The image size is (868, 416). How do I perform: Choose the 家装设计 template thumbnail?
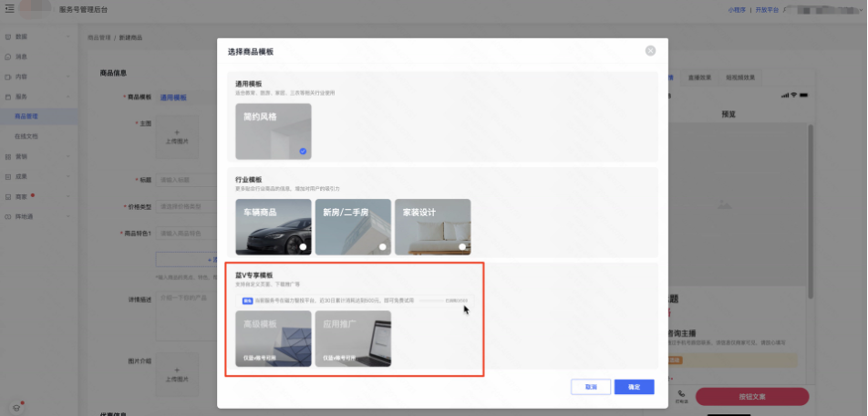(433, 227)
